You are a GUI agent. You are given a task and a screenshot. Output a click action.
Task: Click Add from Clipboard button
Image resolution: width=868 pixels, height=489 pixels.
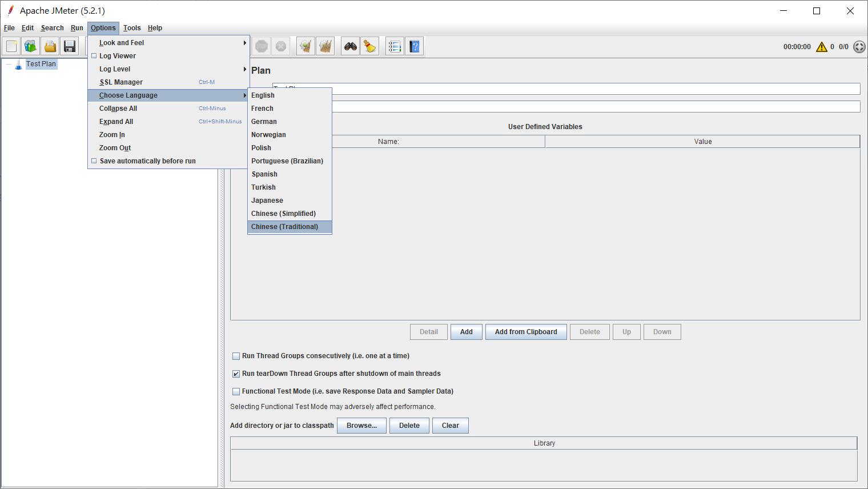pos(526,332)
